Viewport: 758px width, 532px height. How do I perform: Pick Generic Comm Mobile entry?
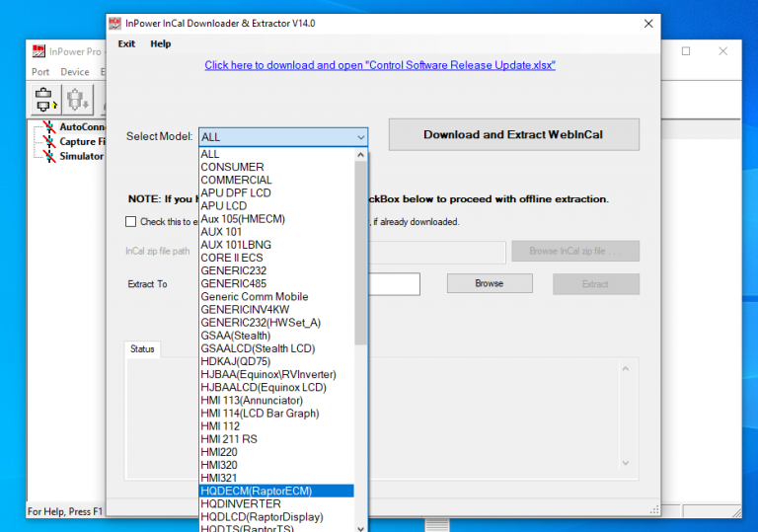click(x=276, y=296)
